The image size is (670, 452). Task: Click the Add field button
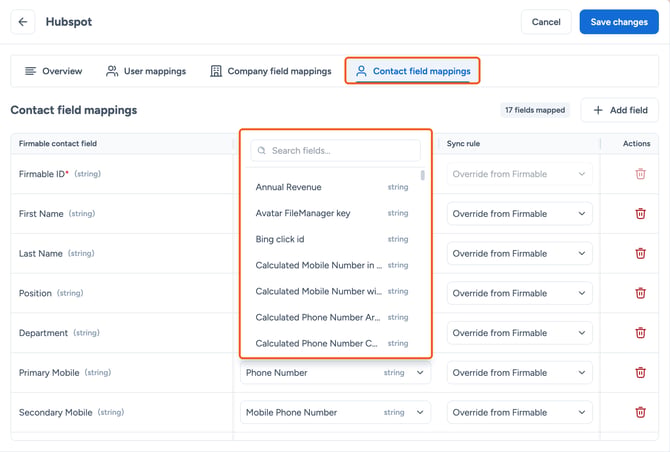(x=620, y=110)
